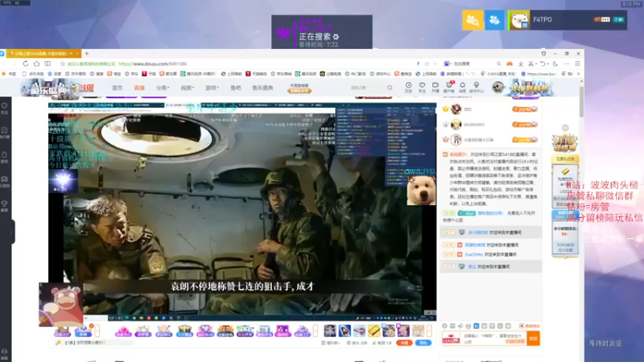Expand the 视频 dropdown menu
Screen dimensions: 644x362
pos(188,88)
